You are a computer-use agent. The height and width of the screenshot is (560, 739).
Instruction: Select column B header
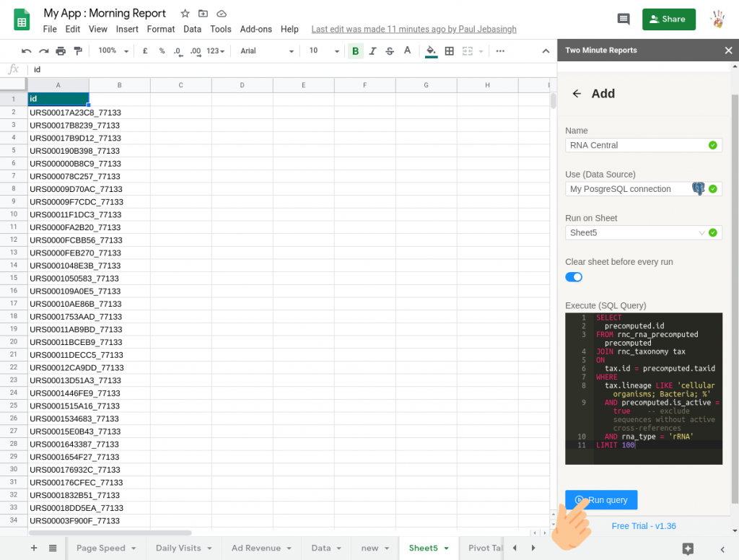click(120, 85)
